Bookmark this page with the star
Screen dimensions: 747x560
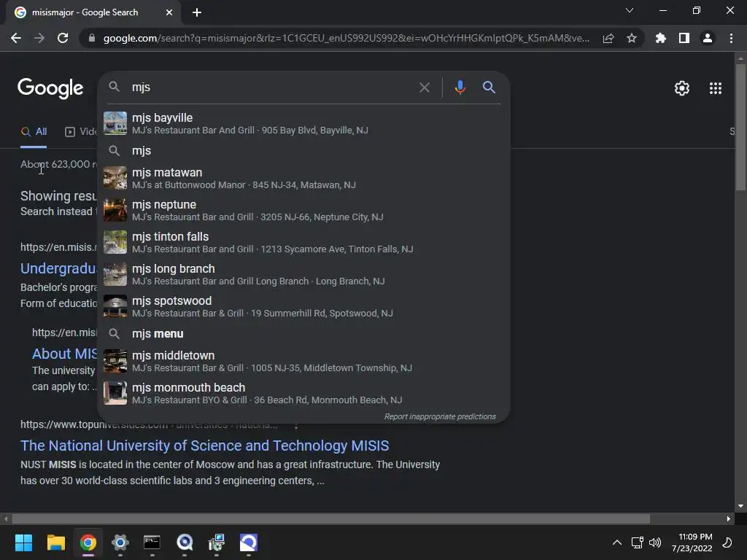tap(632, 38)
